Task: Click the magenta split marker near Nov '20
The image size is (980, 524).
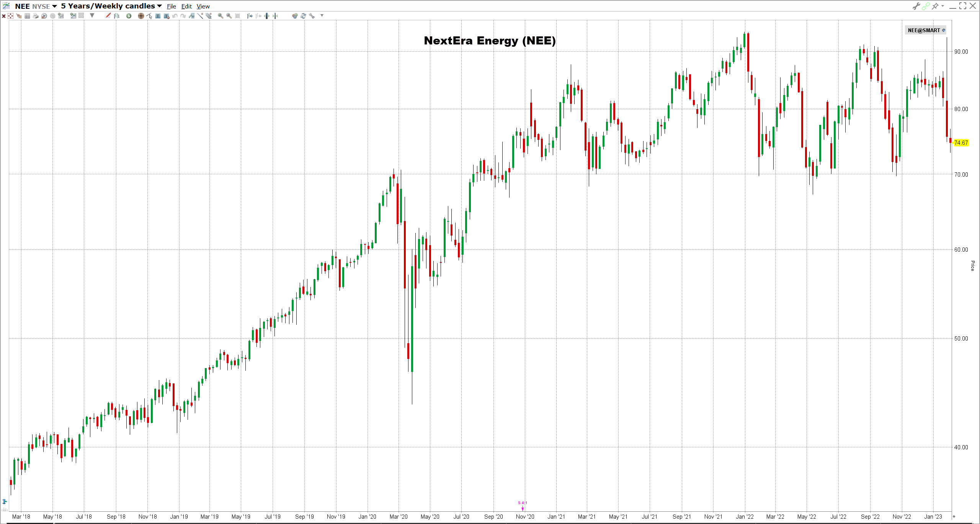Action: tap(523, 508)
